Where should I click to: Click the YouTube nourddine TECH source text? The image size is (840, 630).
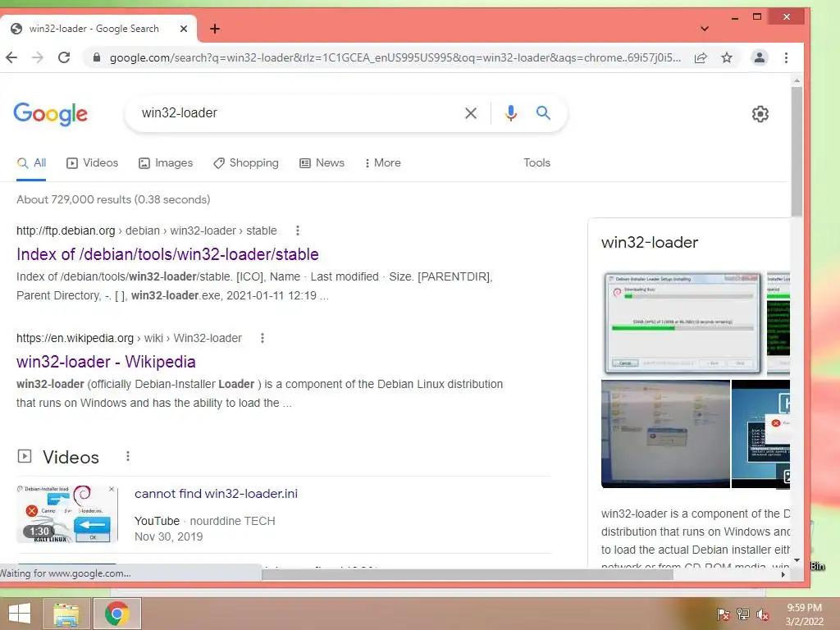pyautogui.click(x=204, y=521)
